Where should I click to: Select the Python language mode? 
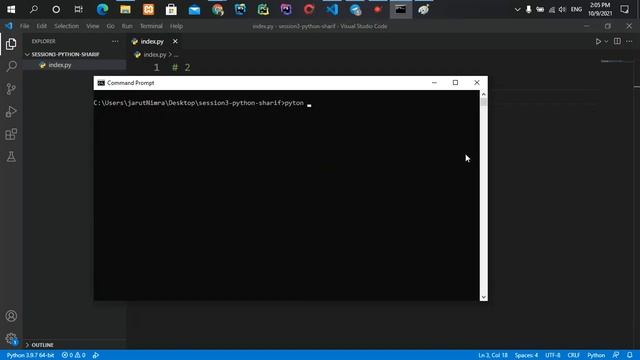tap(596, 355)
